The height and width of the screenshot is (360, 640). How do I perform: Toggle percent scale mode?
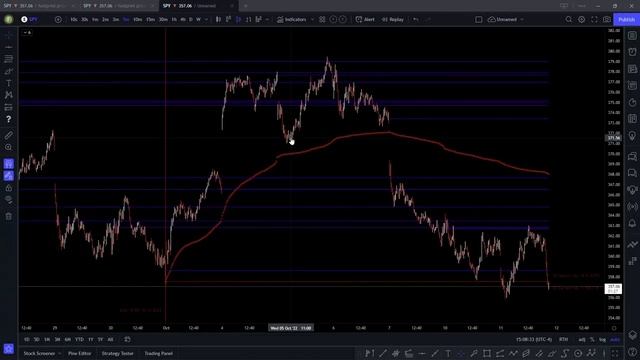click(x=592, y=340)
